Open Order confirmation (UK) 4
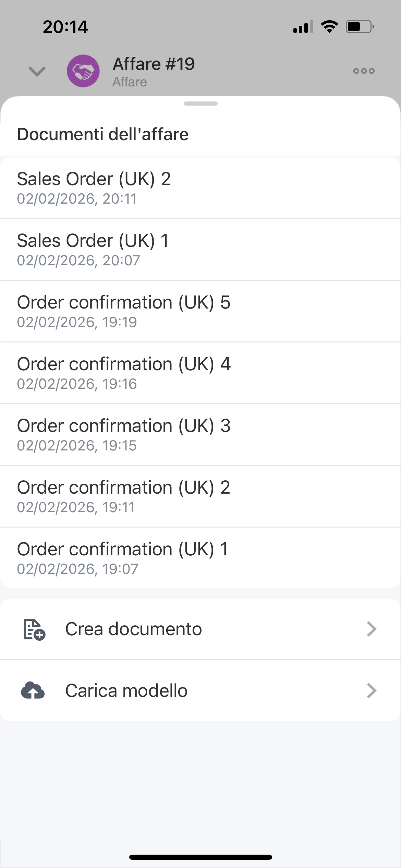This screenshot has height=868, width=401. coord(200,373)
